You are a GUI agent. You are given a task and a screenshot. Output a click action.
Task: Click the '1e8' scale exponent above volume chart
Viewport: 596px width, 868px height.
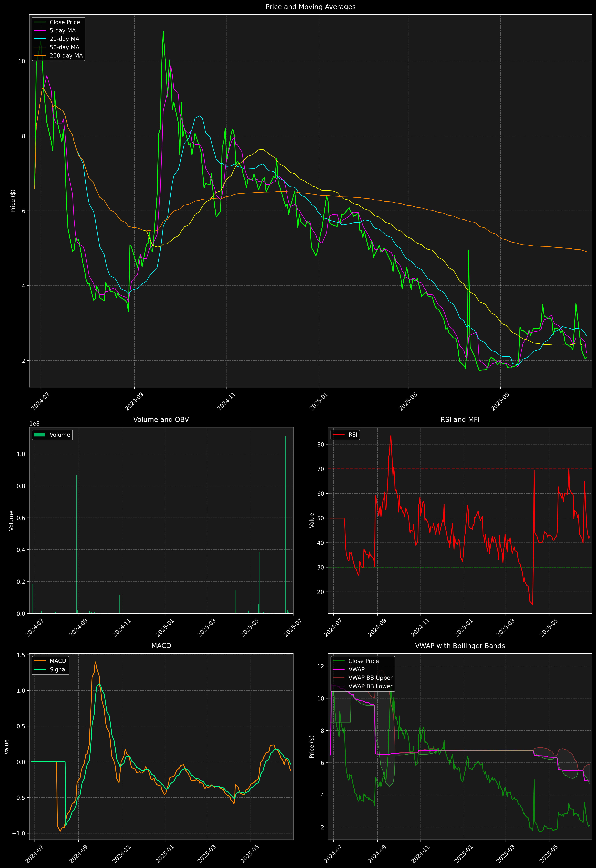pyautogui.click(x=34, y=424)
